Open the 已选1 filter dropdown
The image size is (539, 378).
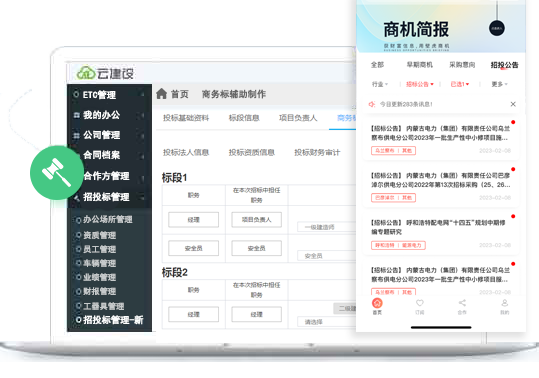tap(460, 84)
